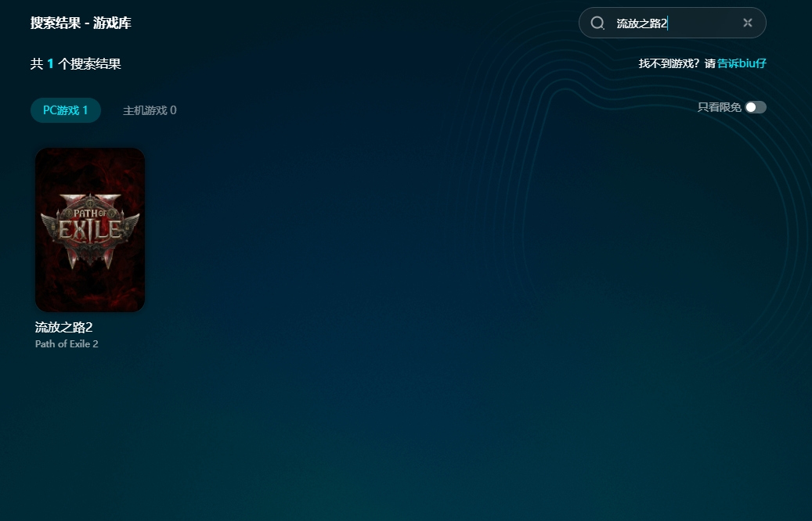Switch to the PC游戏 tab

pyautogui.click(x=66, y=110)
